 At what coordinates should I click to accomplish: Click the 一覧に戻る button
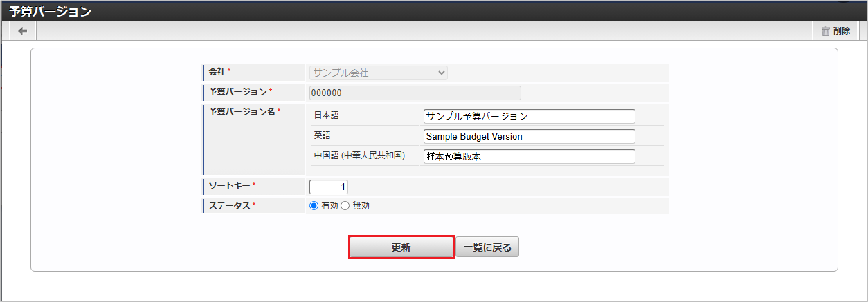(487, 247)
